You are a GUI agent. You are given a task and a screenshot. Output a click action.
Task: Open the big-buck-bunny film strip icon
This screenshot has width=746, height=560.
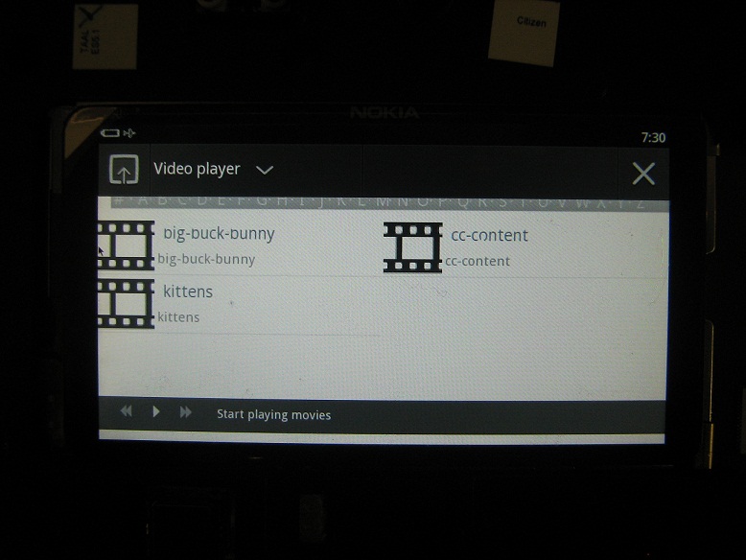pyautogui.click(x=126, y=245)
